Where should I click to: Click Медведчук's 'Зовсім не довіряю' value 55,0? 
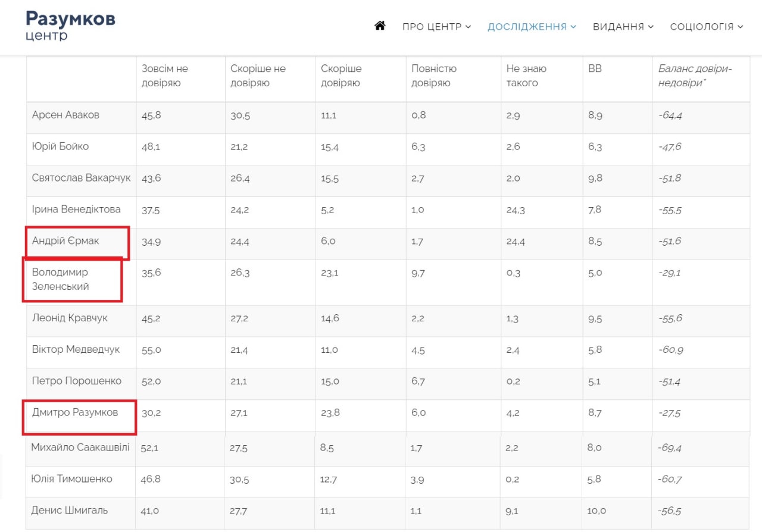click(151, 350)
